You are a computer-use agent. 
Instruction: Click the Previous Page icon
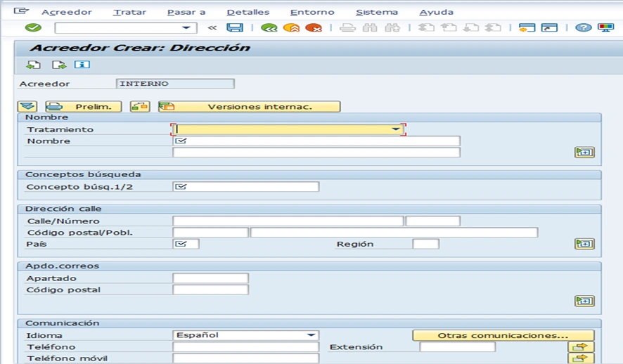pos(449,28)
